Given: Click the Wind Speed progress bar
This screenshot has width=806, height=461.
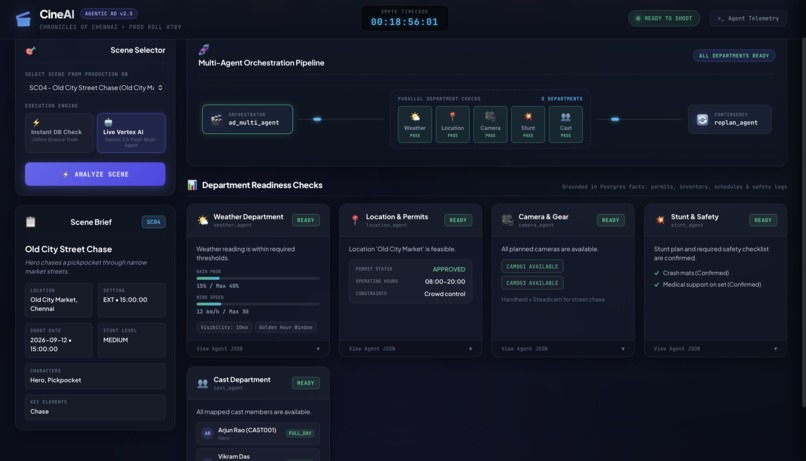Looking at the screenshot, I should point(258,304).
